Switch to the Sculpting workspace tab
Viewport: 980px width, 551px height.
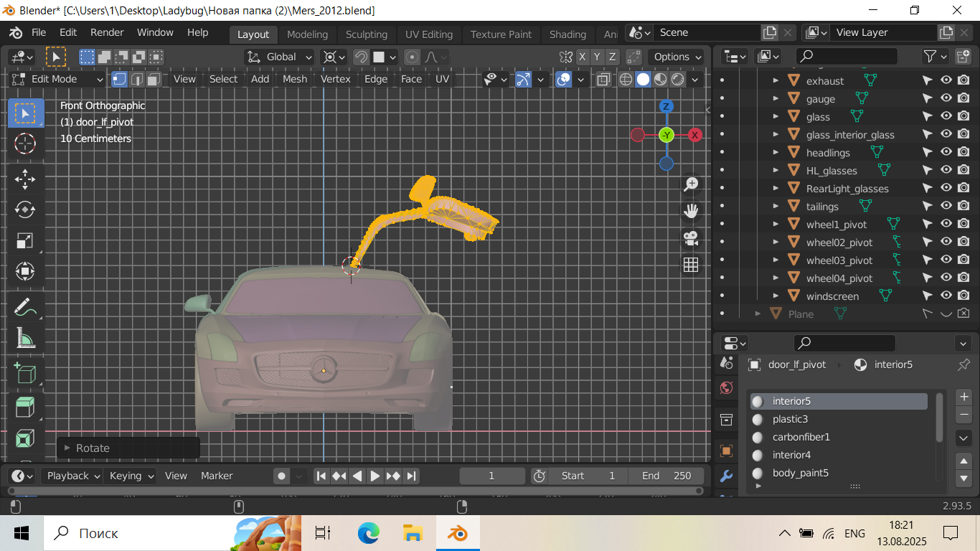point(366,34)
